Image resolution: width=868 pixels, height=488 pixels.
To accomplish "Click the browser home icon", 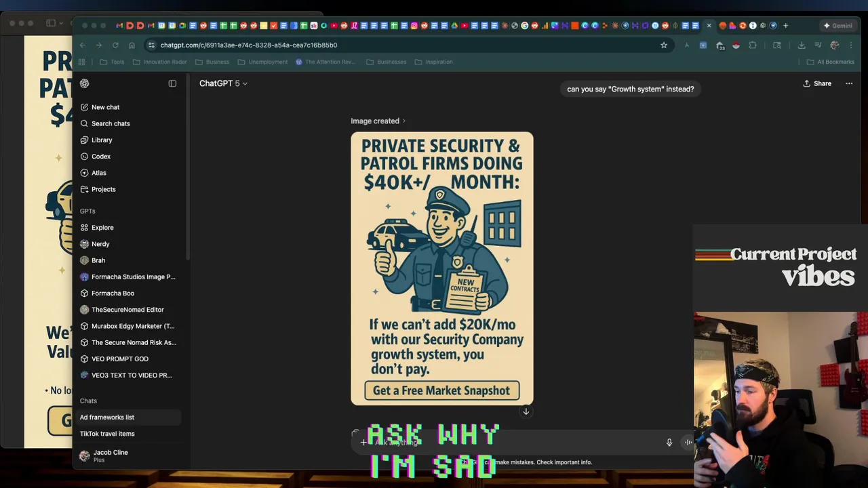I will (132, 45).
